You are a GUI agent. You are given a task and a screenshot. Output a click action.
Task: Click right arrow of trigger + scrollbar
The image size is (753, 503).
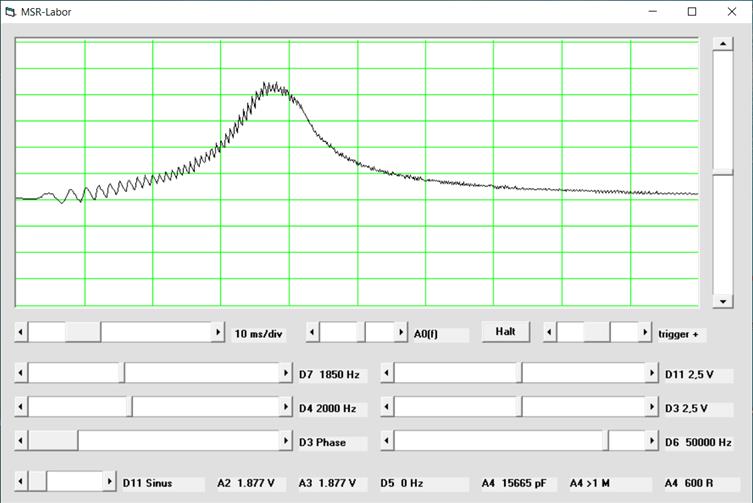pos(644,332)
